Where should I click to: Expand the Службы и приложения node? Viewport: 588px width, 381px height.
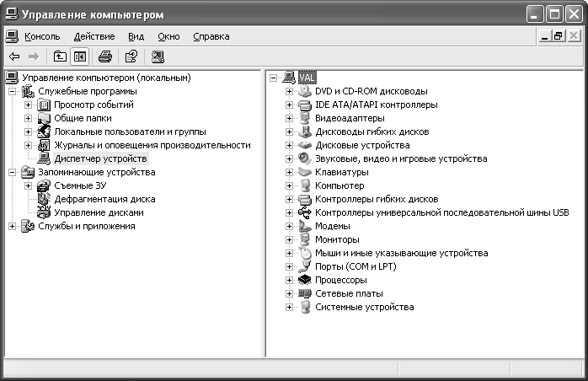click(12, 226)
